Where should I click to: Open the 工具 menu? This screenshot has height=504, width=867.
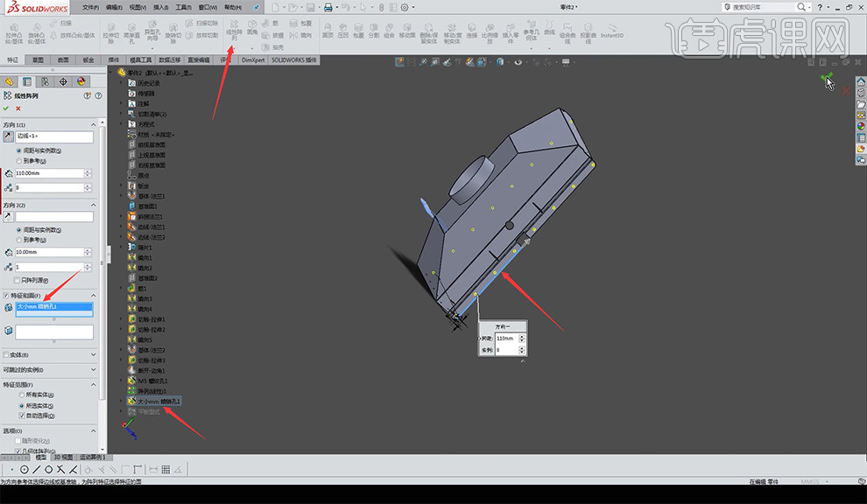point(182,7)
